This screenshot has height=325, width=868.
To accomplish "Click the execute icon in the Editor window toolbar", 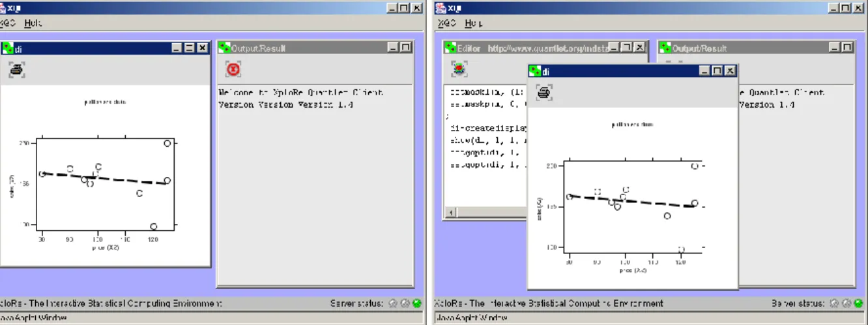I will 459,69.
